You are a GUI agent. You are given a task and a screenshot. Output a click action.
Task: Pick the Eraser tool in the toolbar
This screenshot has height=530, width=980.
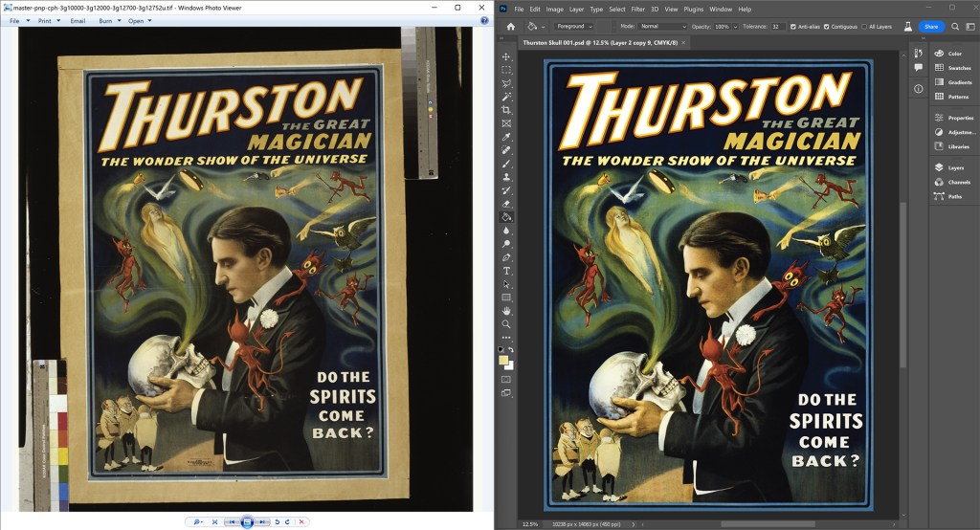(506, 204)
